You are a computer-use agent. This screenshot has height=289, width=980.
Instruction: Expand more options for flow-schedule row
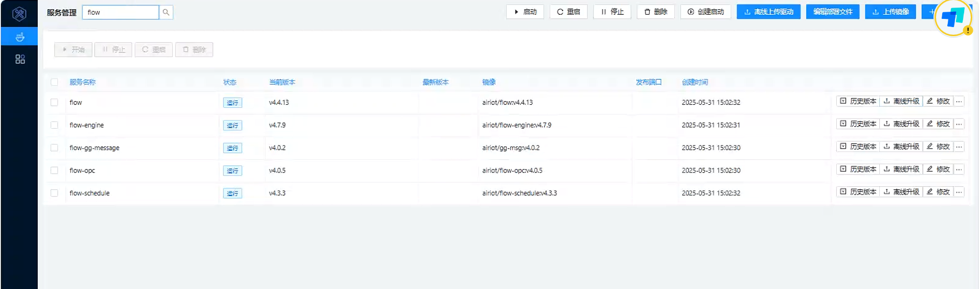tap(959, 192)
